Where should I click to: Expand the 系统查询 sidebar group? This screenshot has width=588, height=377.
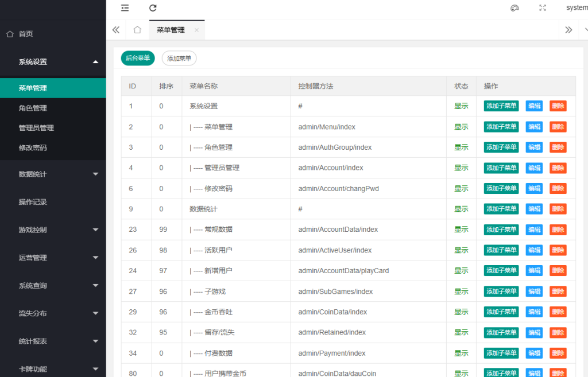[53, 286]
